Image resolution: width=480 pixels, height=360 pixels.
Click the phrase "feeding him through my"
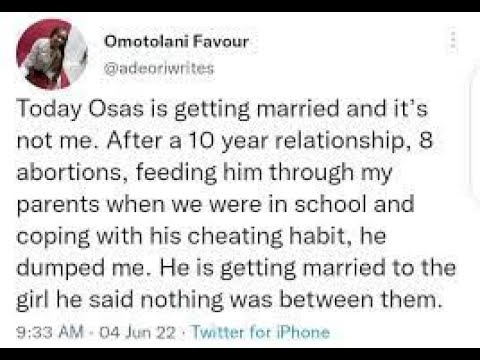(x=264, y=172)
